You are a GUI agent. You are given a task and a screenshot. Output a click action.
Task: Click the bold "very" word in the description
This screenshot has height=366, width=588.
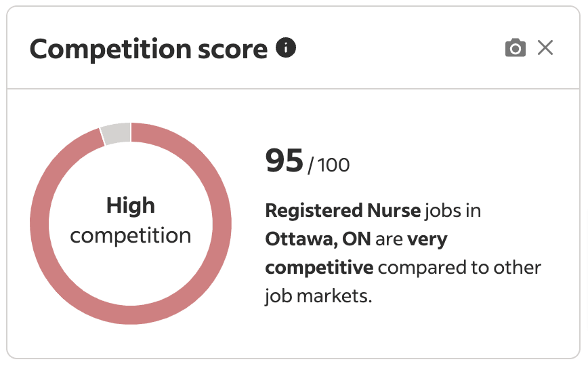click(427, 239)
